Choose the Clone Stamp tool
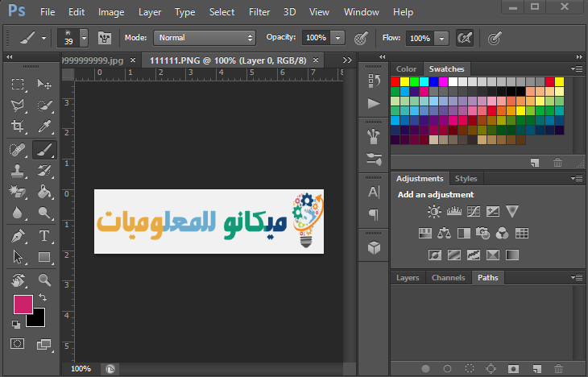 (18, 170)
